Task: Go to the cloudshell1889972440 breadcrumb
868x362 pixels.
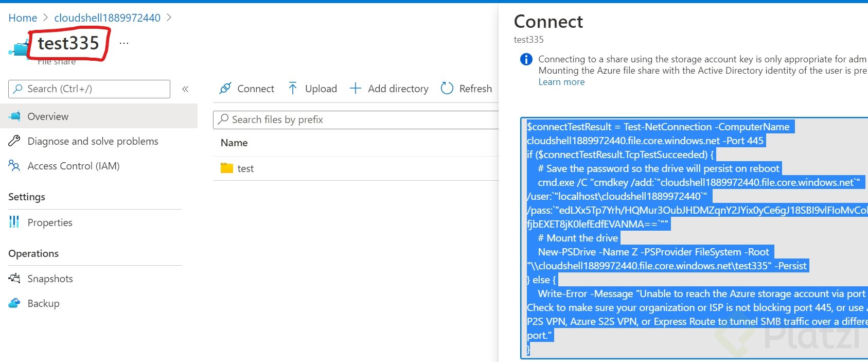Action: tap(107, 18)
